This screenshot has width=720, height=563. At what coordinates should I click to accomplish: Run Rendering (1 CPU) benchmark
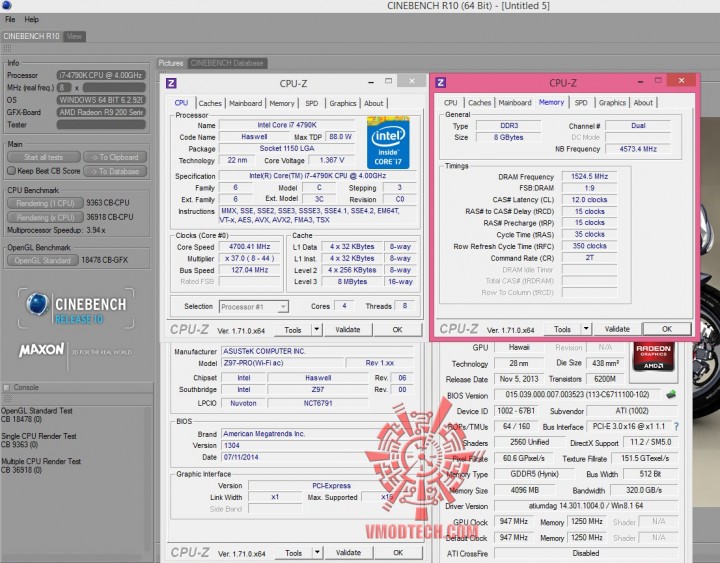(45, 203)
